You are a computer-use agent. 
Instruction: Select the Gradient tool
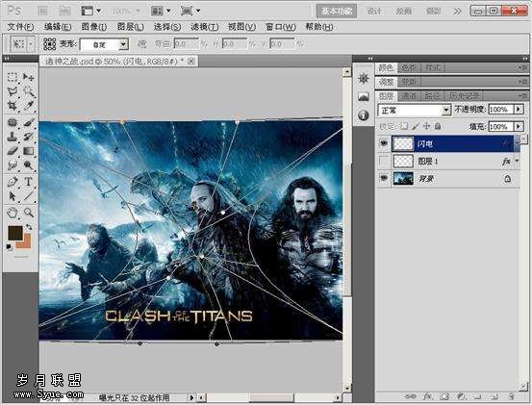(29, 151)
